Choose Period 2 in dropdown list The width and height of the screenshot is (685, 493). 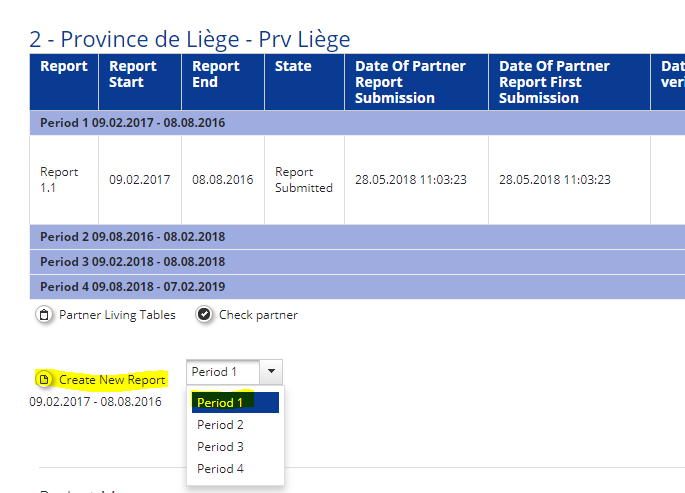(221, 425)
